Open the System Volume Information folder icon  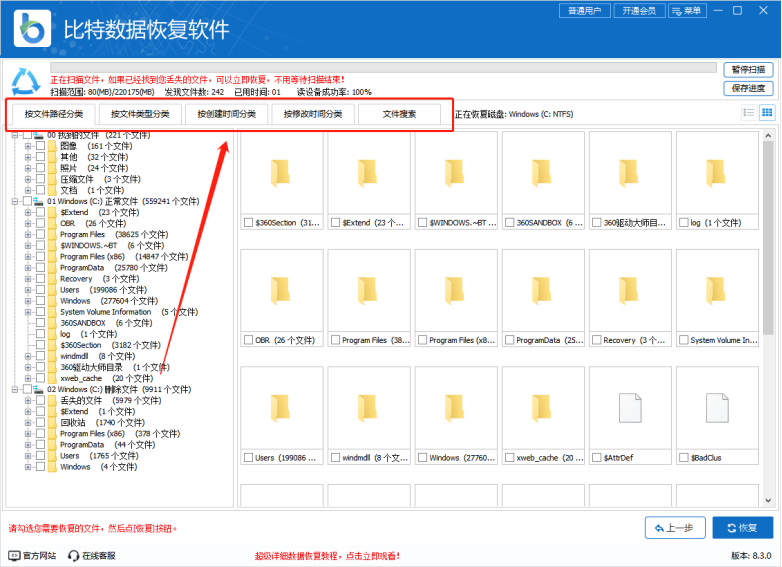pyautogui.click(x=716, y=290)
